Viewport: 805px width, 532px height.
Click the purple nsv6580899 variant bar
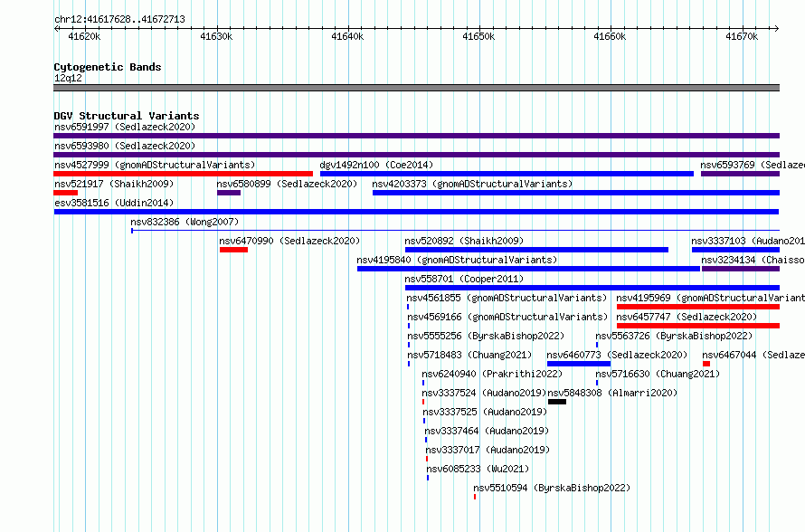pos(229,193)
